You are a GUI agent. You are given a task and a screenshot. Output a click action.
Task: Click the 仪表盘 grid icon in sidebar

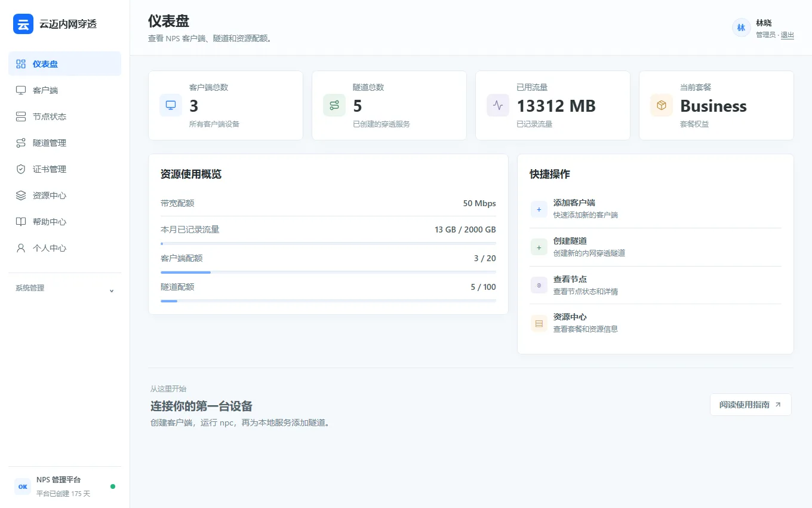click(x=21, y=64)
